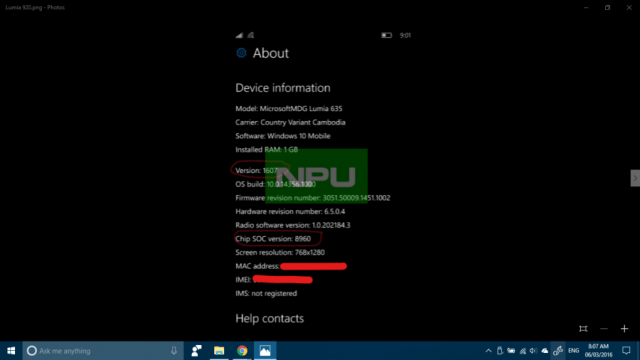Activate the Cortana microphone icon

pyautogui.click(x=174, y=351)
